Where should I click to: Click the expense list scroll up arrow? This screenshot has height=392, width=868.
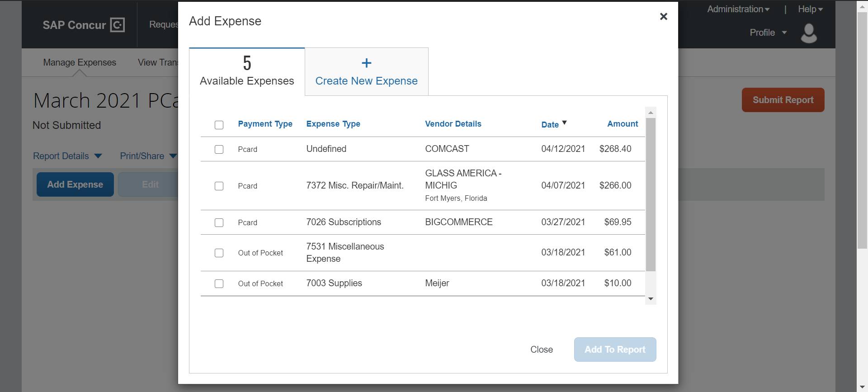click(x=651, y=113)
